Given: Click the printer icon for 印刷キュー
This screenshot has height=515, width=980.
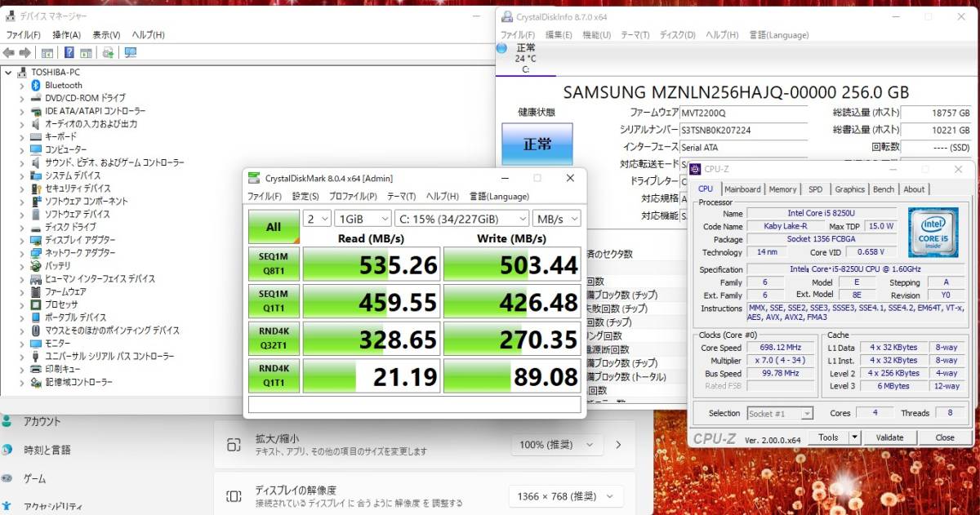Looking at the screenshot, I should tap(36, 369).
